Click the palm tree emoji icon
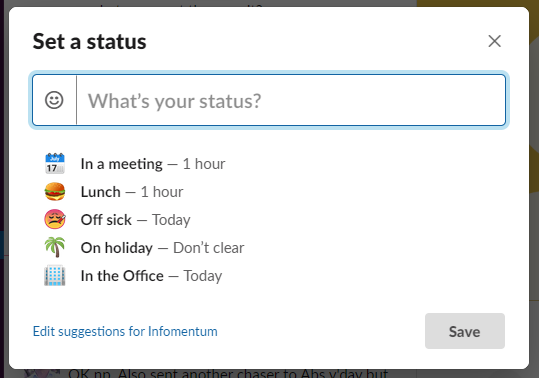The height and width of the screenshot is (378, 539). point(55,247)
